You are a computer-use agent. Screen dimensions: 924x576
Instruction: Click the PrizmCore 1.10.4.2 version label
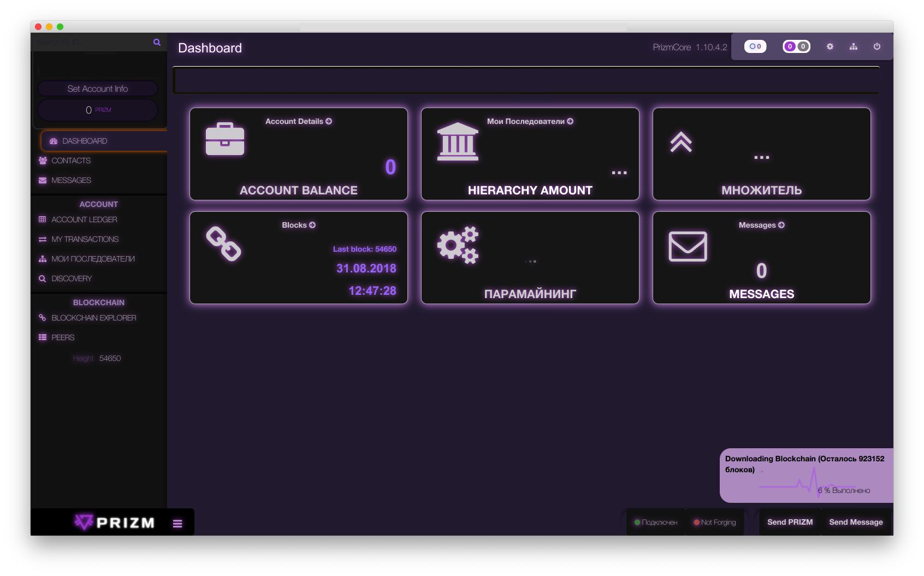coord(690,47)
